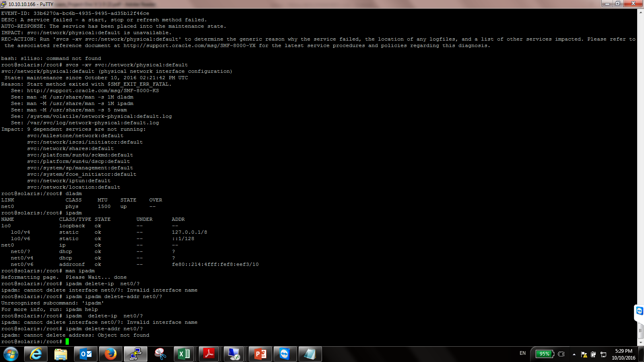This screenshot has width=644, height=362.
Task: Click 'fe80::214:4fff:fef8:eef3/10' address
Action: [215, 264]
